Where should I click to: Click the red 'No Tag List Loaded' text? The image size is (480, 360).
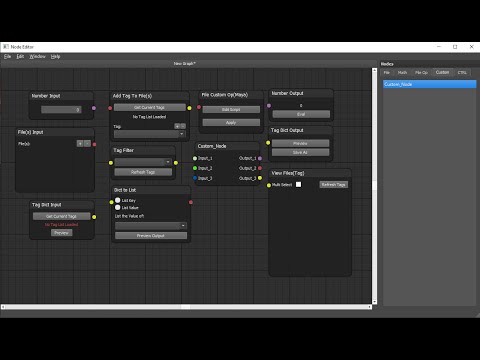coord(61,225)
